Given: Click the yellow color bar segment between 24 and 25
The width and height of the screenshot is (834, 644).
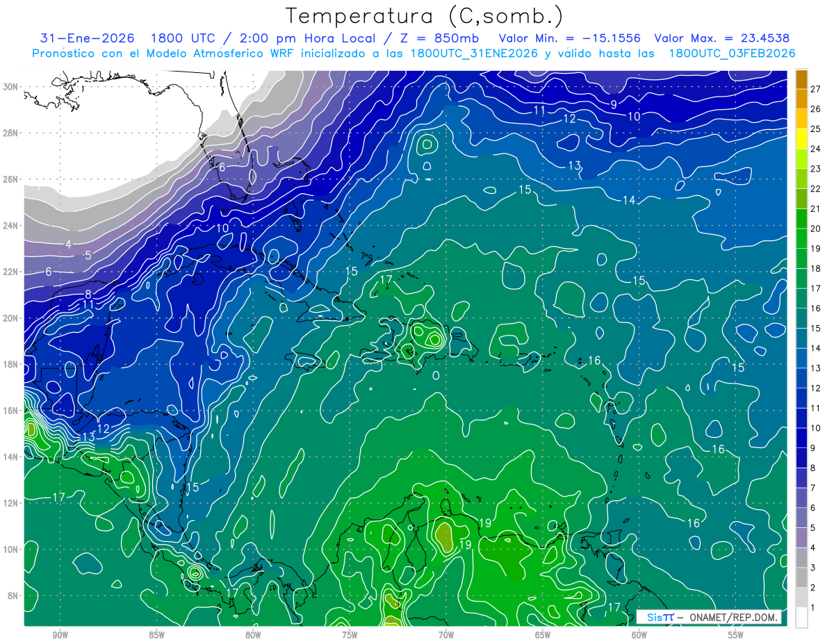Looking at the screenshot, I should [x=801, y=139].
